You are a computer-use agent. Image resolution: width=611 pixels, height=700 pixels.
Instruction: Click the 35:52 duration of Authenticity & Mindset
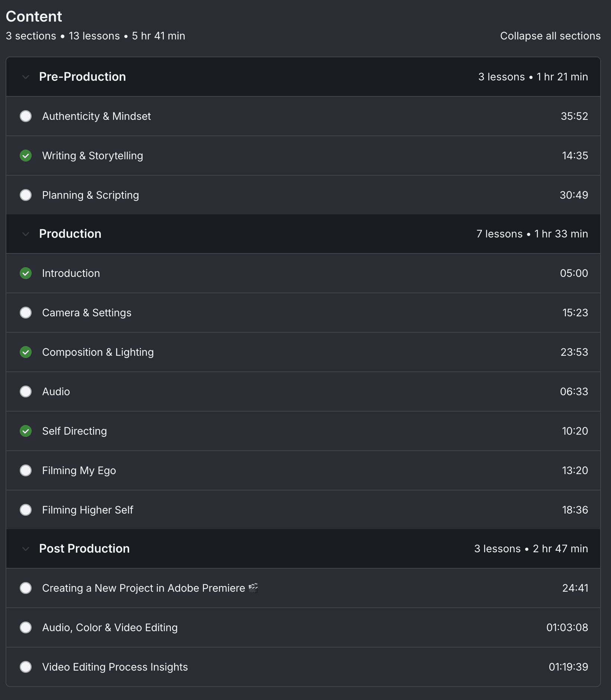click(574, 116)
